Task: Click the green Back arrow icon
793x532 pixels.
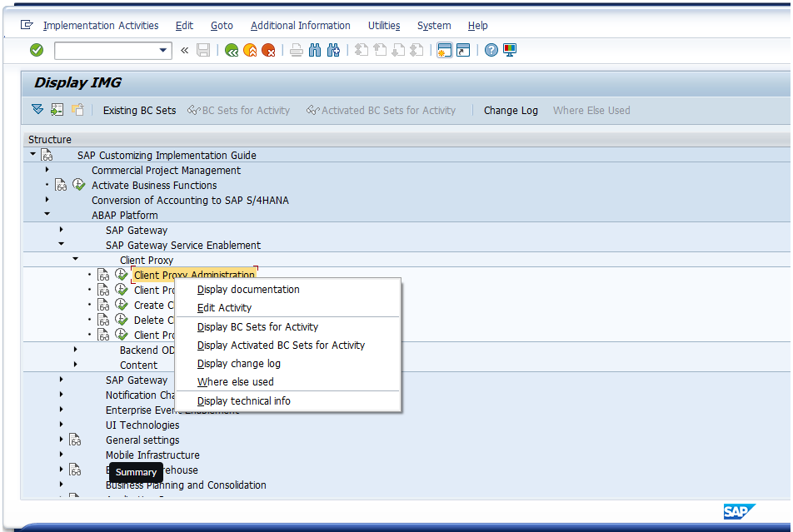Action: [x=232, y=50]
